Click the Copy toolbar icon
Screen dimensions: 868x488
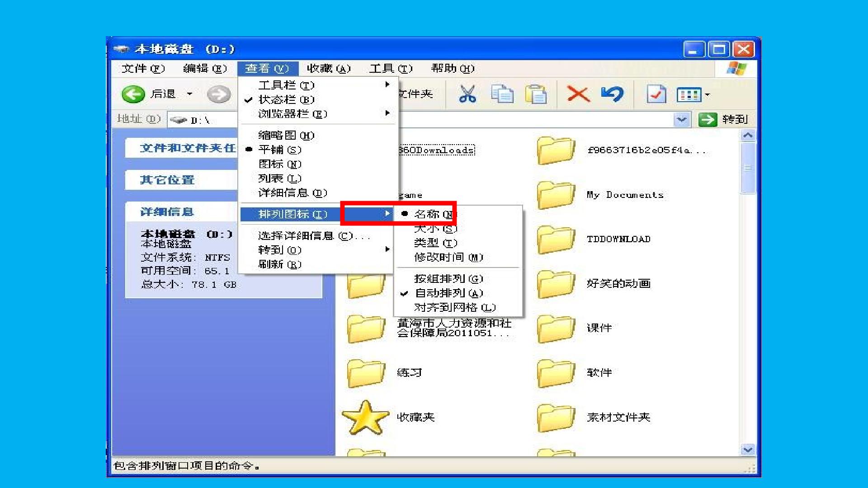(x=502, y=94)
